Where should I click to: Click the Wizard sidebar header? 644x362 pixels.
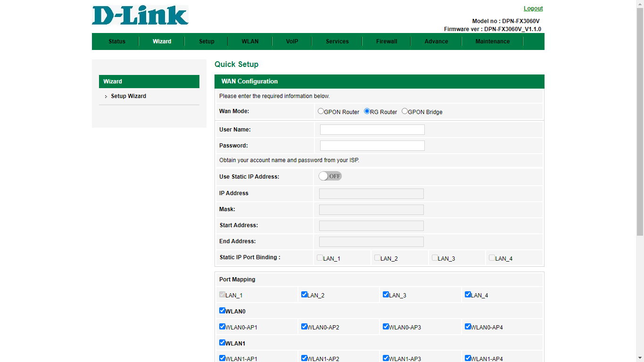149,82
